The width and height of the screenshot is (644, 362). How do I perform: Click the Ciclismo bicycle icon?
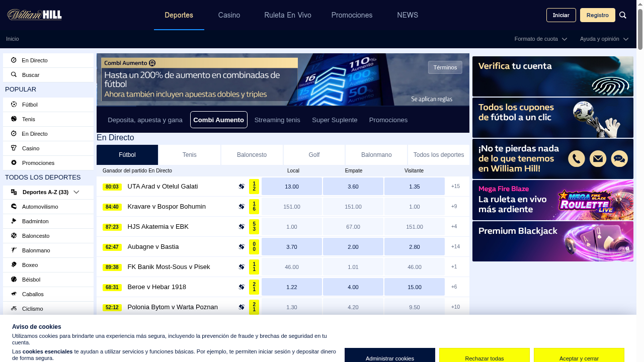(x=14, y=309)
